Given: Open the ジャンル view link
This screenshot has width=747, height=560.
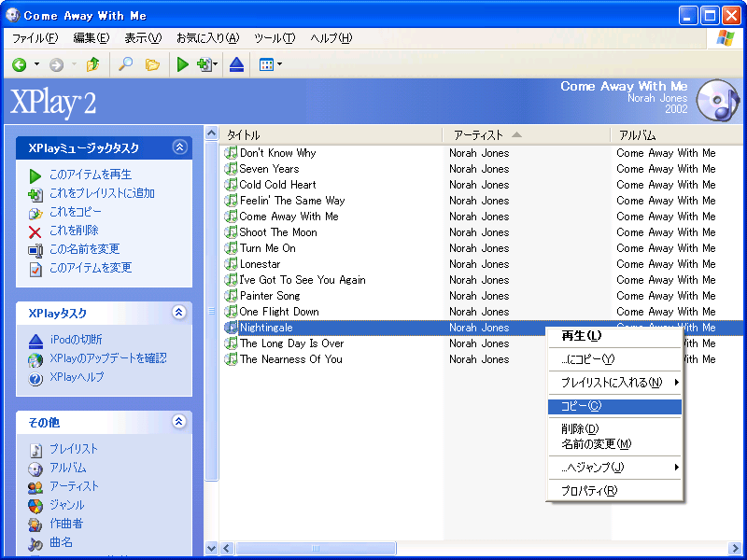Looking at the screenshot, I should [x=67, y=505].
